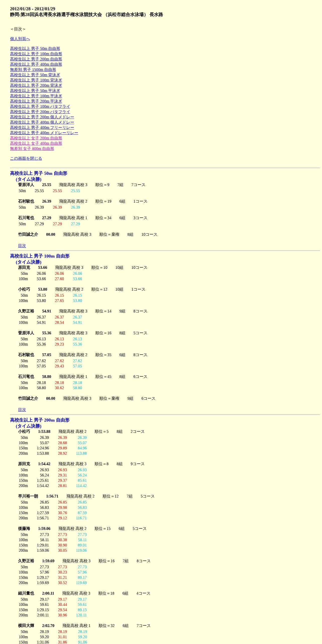Select 横田大輝 2:02.70 result row
The height and width of the screenshot is (644, 322).
coord(84,626)
